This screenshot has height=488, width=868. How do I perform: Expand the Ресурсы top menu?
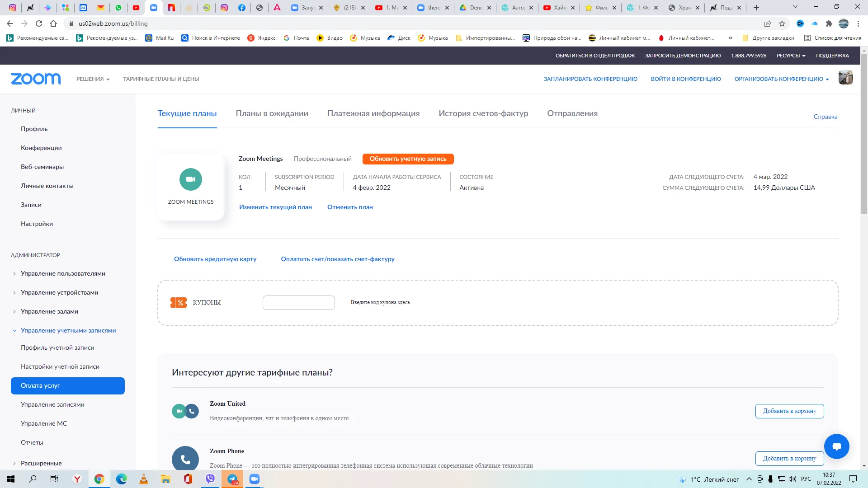coord(791,56)
